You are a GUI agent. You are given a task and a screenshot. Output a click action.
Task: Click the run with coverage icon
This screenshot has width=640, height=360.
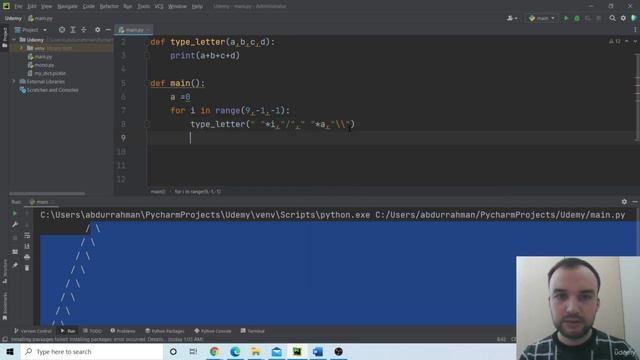pos(588,18)
